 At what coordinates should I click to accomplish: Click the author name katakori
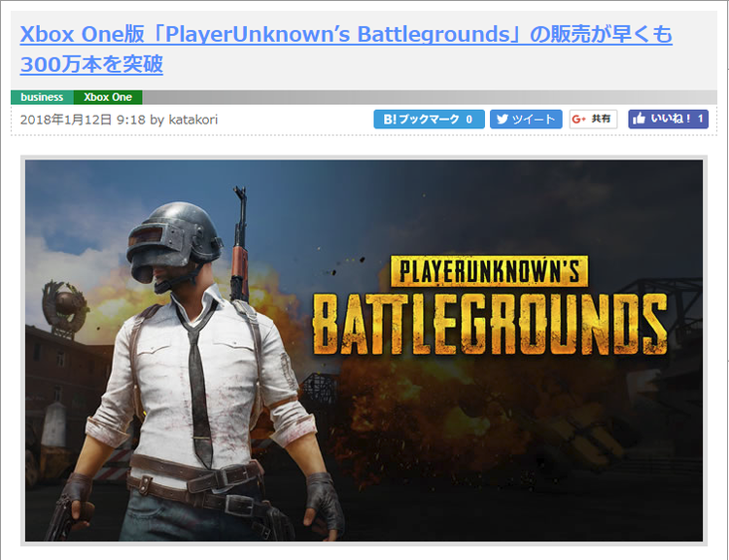point(193,120)
